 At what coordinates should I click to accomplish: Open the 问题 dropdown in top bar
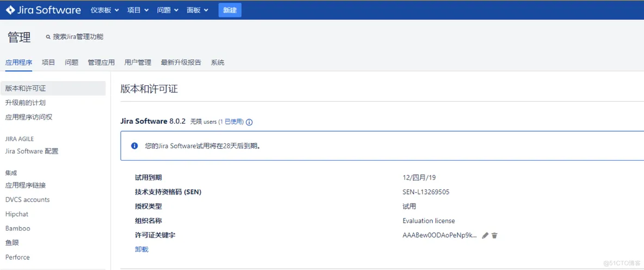[168, 10]
